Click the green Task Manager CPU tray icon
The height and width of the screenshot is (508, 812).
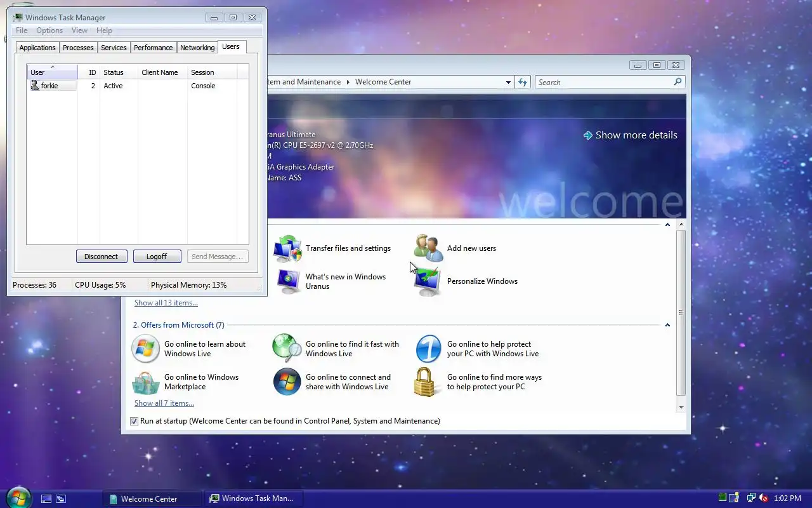(723, 498)
